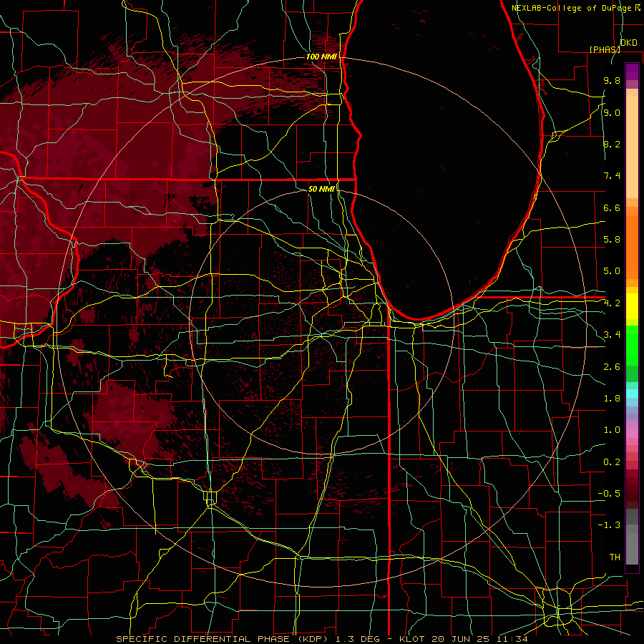Click the '50 NMI' range ring label
Image resolution: width=644 pixels, height=644 pixels.
321,189
